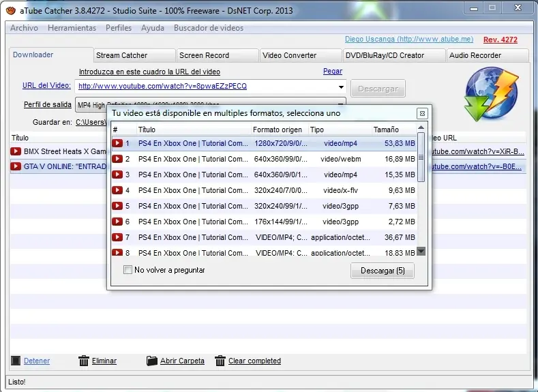Click the Eliminar link
This screenshot has height=392, width=538.
click(104, 361)
